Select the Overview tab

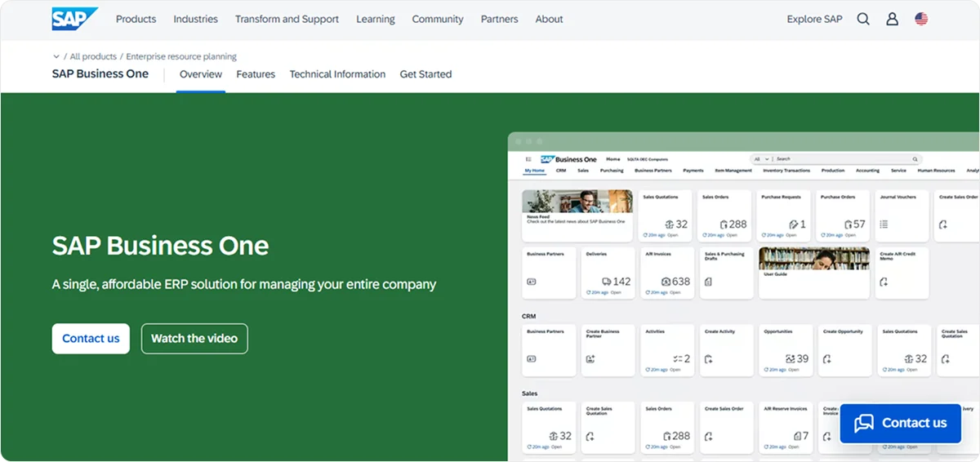click(x=201, y=74)
